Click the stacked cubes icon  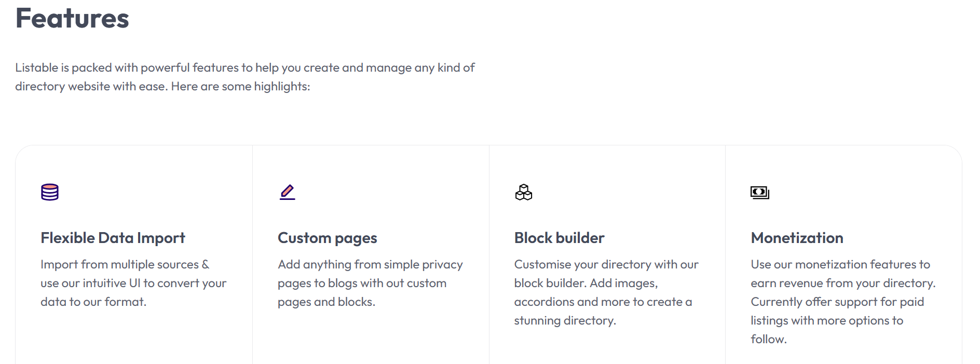tap(523, 192)
